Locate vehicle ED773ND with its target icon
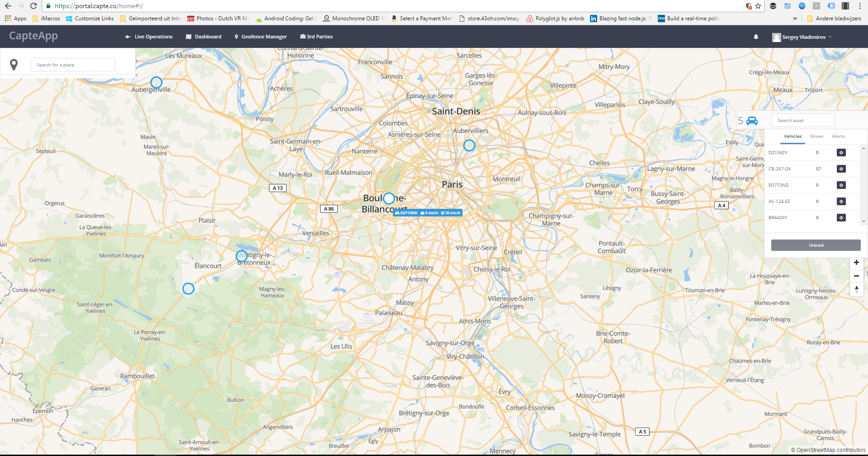868x456 pixels. click(841, 185)
